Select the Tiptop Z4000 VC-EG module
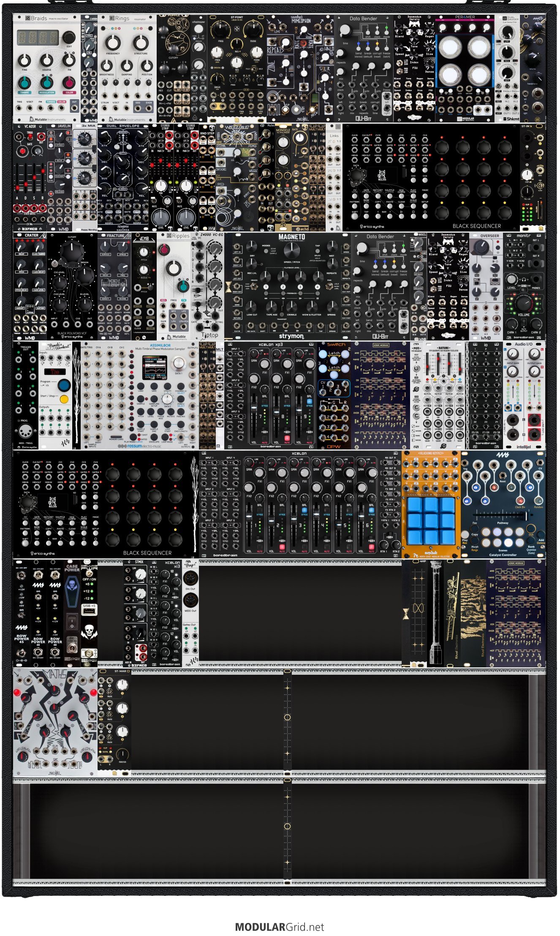The width and height of the screenshot is (560, 936). pos(211,286)
